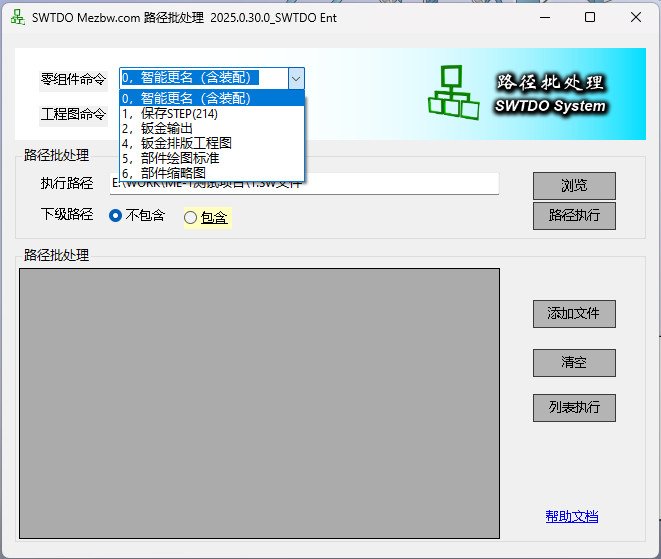
Task: Open the 帮助文档 help link
Action: (x=571, y=516)
